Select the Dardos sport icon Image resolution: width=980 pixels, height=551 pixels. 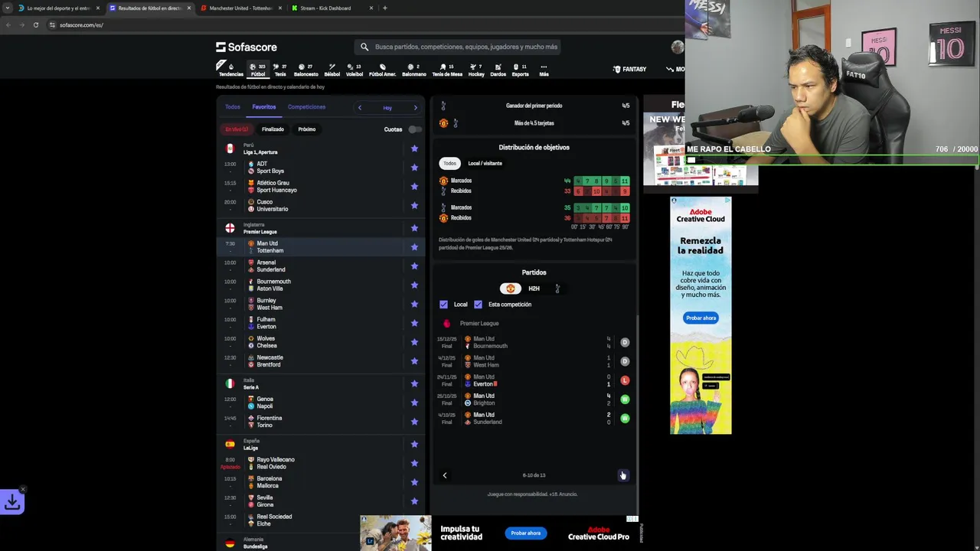(498, 70)
